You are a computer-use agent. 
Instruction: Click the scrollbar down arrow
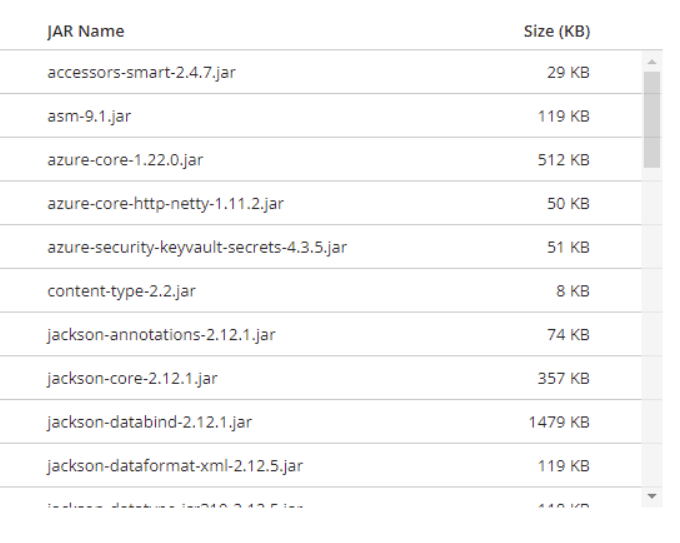click(x=652, y=496)
